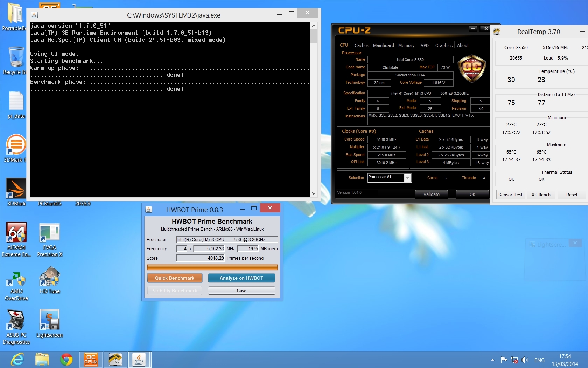588x368 pixels.
Task: Expand the Processor #1 selection dropdown
Action: click(x=407, y=178)
